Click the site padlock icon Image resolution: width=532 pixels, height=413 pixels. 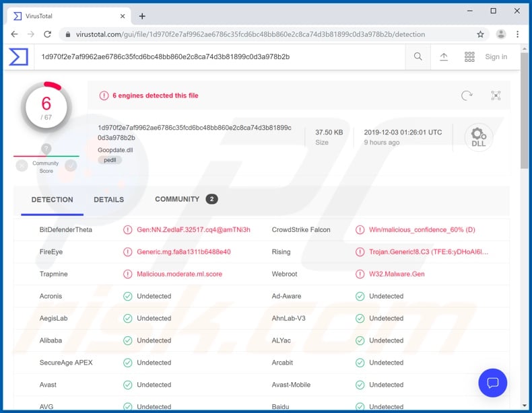(68, 34)
